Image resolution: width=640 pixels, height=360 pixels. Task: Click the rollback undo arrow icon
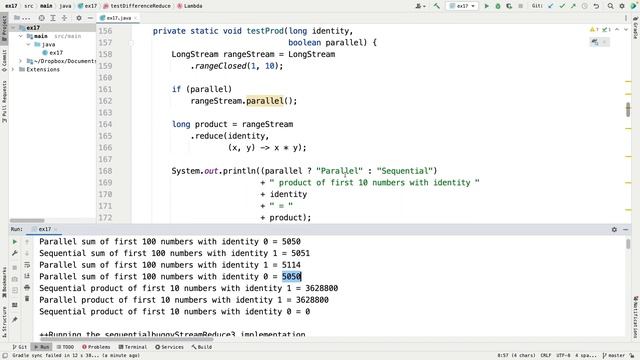click(596, 6)
